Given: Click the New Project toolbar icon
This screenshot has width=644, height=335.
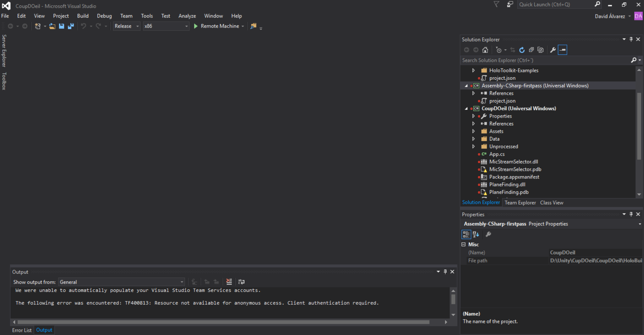Looking at the screenshot, I should pyautogui.click(x=38, y=26).
